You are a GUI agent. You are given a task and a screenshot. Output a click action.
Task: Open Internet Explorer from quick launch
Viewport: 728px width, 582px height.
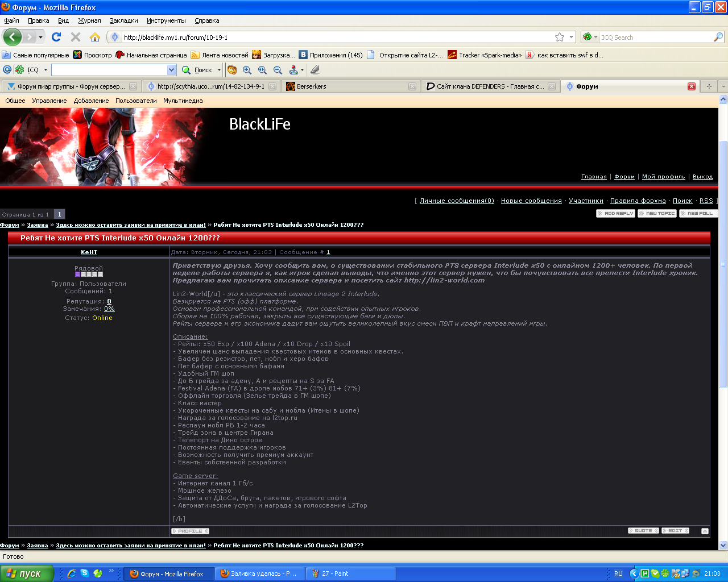[72, 573]
